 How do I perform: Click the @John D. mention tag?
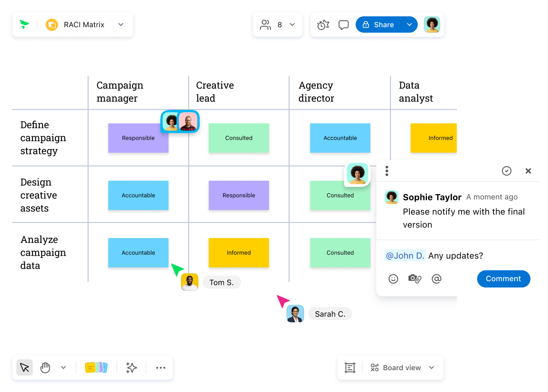click(x=405, y=256)
